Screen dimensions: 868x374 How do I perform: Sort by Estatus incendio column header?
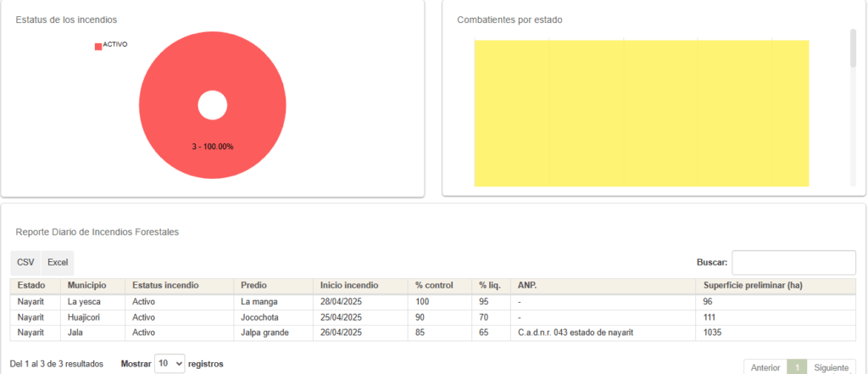click(x=180, y=286)
